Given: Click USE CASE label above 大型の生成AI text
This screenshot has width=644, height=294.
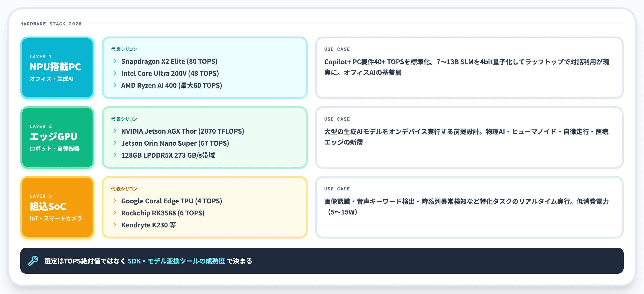Looking at the screenshot, I should [x=337, y=119].
